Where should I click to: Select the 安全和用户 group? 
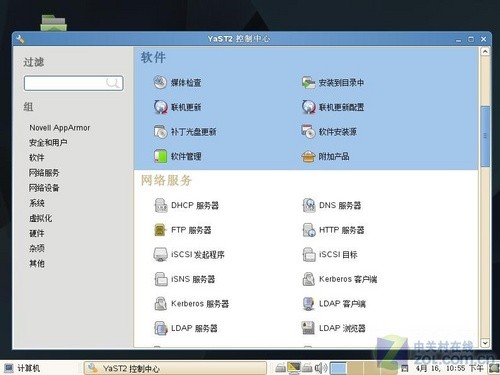pyautogui.click(x=48, y=143)
